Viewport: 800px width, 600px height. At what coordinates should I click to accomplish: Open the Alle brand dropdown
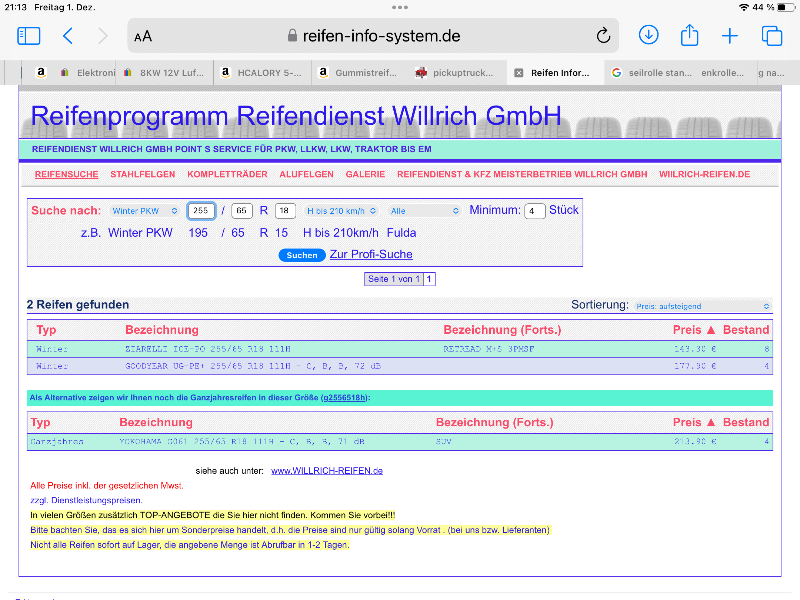[x=424, y=211]
